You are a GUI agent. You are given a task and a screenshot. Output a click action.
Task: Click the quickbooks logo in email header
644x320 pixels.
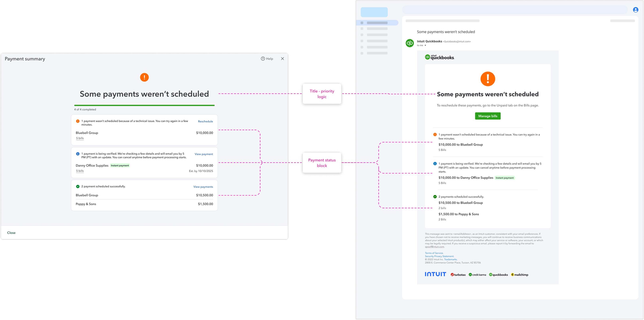coord(440,57)
